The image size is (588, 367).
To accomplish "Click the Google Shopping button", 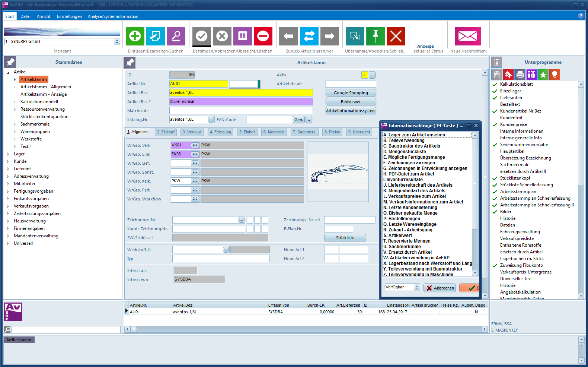I will click(x=351, y=93).
